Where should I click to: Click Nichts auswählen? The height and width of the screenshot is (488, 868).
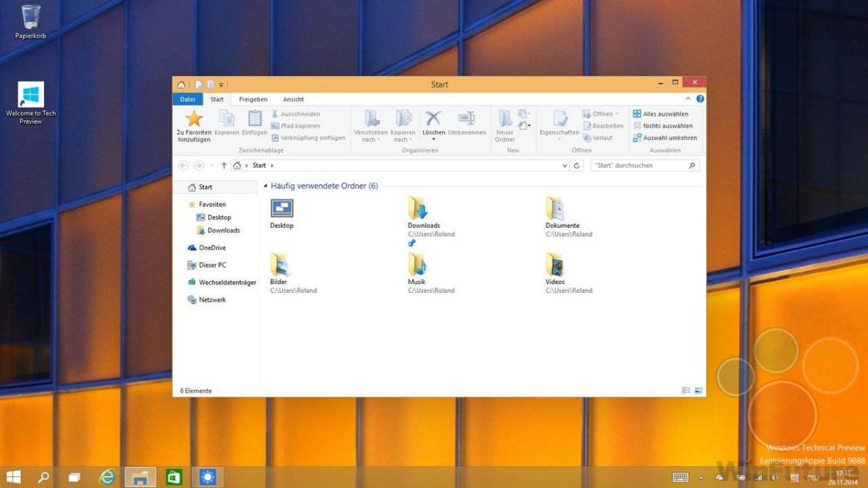663,126
